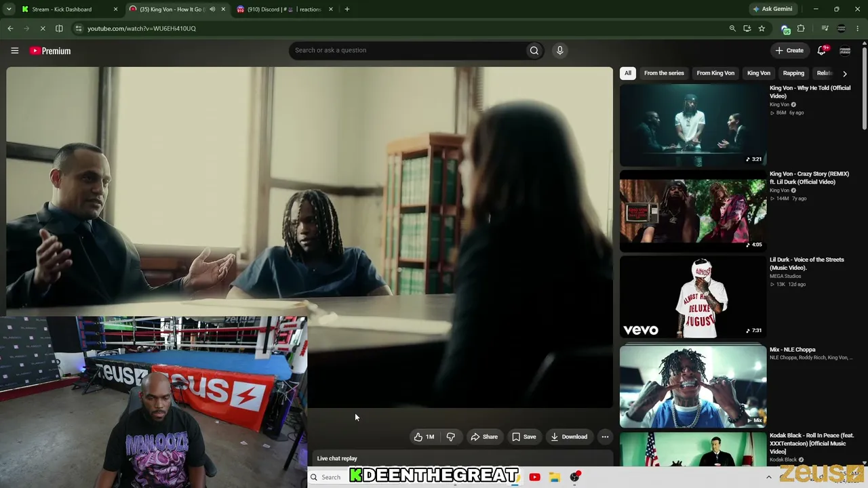This screenshot has height=488, width=868.
Task: Click the main video player frame
Action: [x=309, y=237]
